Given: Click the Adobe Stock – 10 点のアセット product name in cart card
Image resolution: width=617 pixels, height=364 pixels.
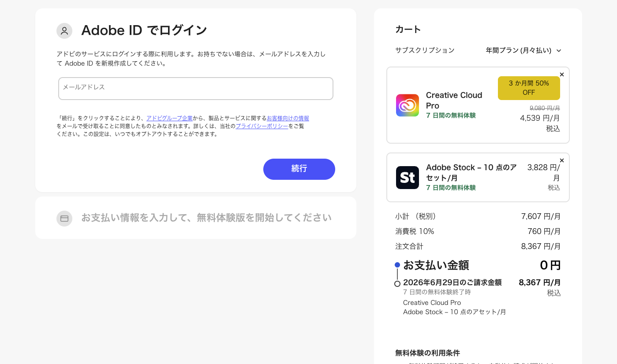Looking at the screenshot, I should (x=471, y=173).
